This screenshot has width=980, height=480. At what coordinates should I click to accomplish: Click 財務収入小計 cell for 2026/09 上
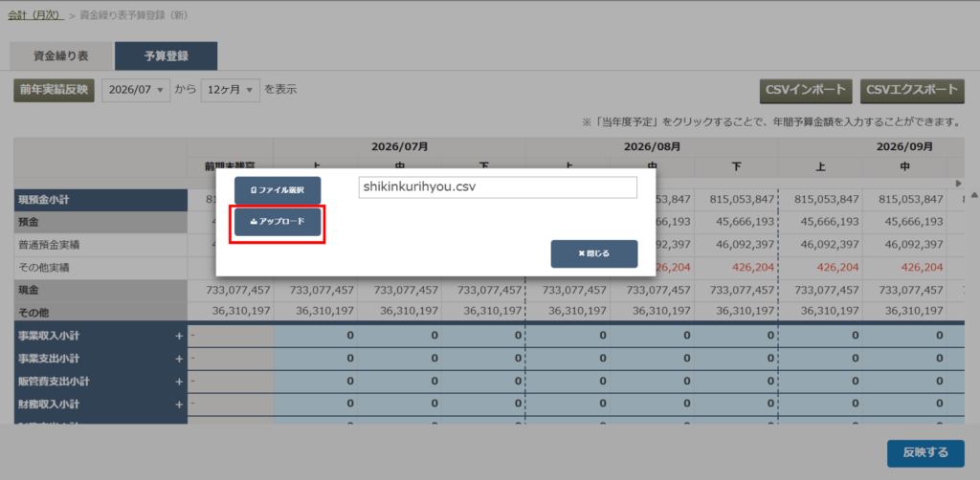[820, 404]
